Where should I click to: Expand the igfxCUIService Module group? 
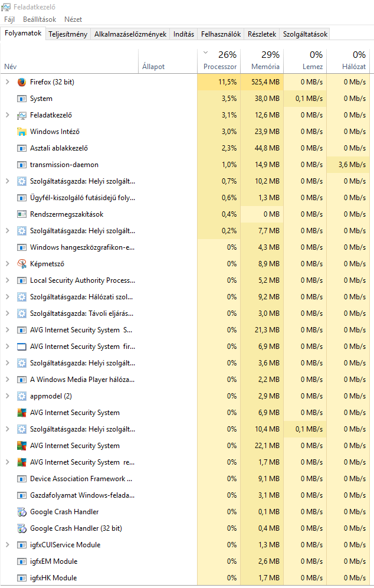[x=7, y=545]
